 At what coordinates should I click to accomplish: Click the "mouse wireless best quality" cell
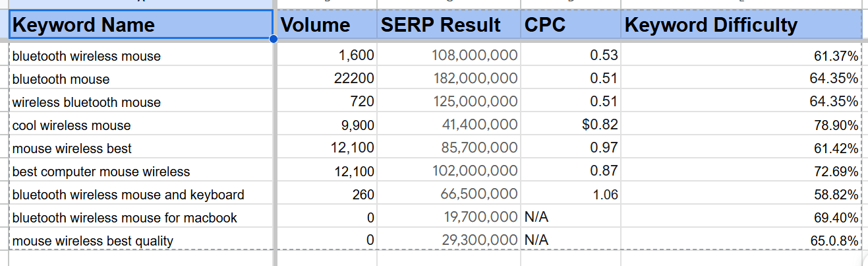point(141,241)
